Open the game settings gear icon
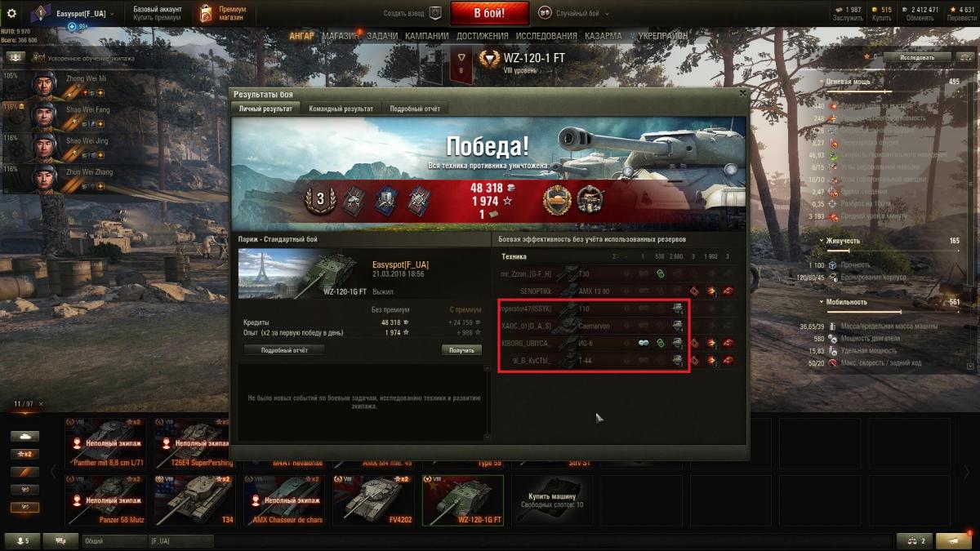This screenshot has width=980, height=551. point(11,13)
